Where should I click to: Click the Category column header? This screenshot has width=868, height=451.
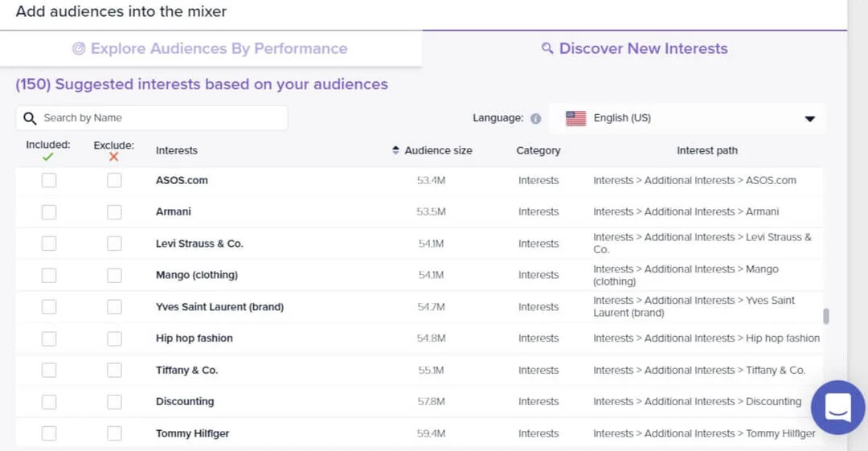click(x=538, y=150)
